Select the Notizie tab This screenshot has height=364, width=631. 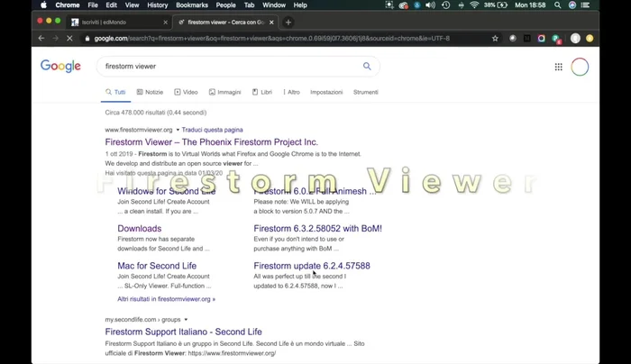150,92
